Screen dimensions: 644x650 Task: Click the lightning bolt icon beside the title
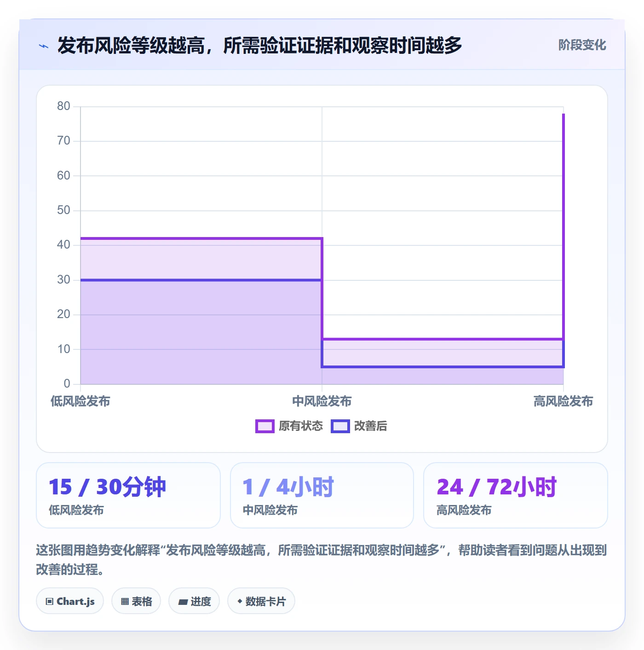point(44,46)
